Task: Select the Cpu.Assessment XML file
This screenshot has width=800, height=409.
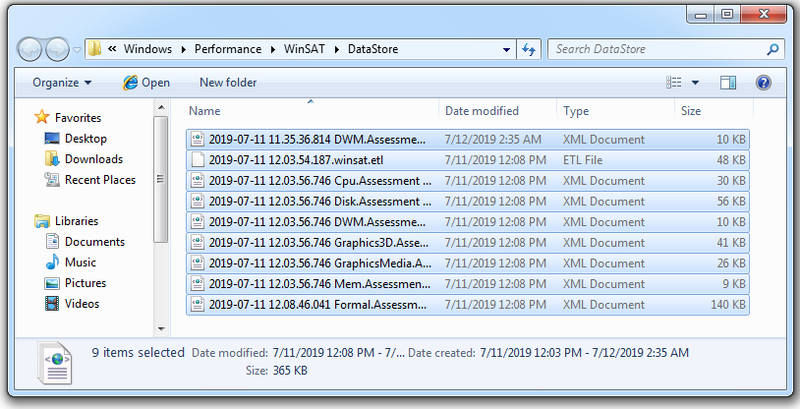Action: click(468, 181)
